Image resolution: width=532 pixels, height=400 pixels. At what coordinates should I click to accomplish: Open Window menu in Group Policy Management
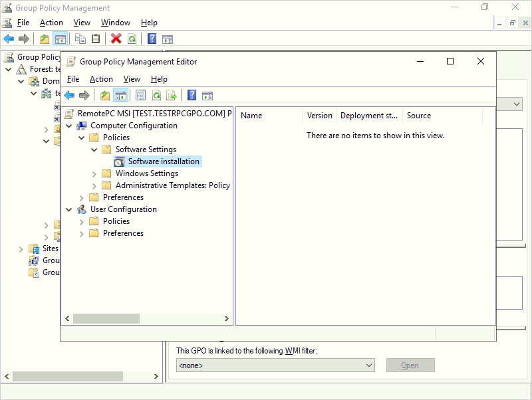(115, 23)
